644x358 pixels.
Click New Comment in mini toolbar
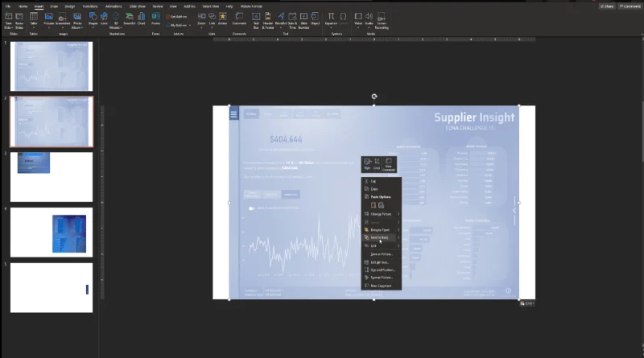[x=389, y=164]
